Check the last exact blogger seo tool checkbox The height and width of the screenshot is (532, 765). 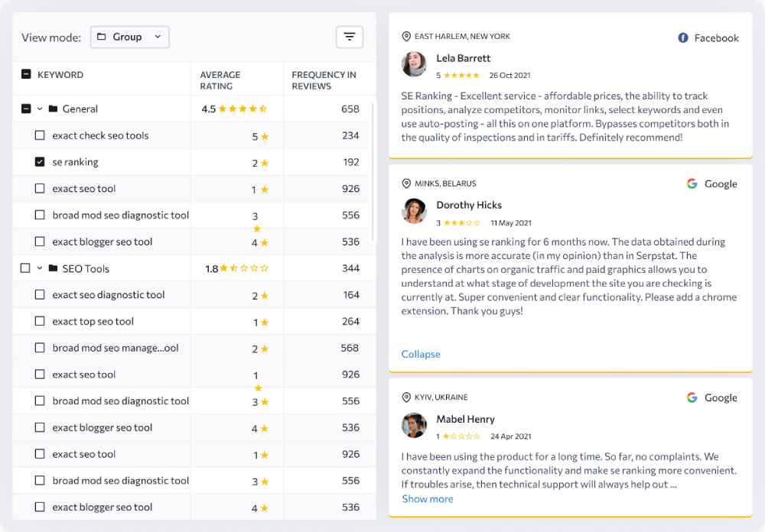pyautogui.click(x=40, y=507)
